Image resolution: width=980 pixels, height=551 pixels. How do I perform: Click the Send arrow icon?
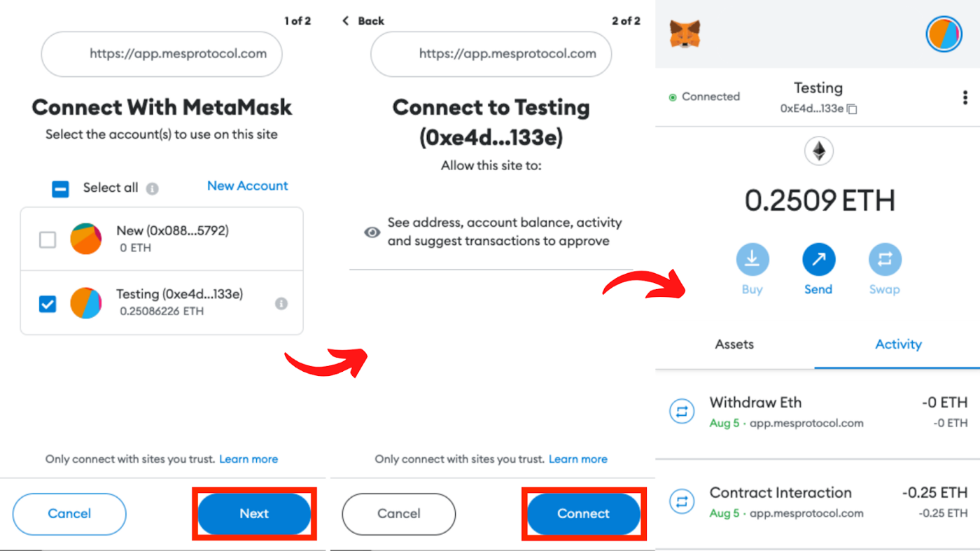point(818,260)
